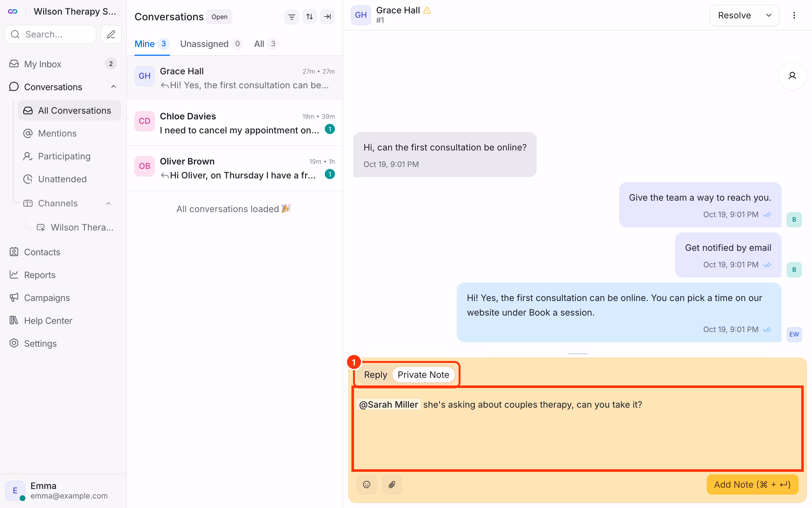Expand the Resolve dropdown arrow
The width and height of the screenshot is (812, 508).
coord(769,15)
